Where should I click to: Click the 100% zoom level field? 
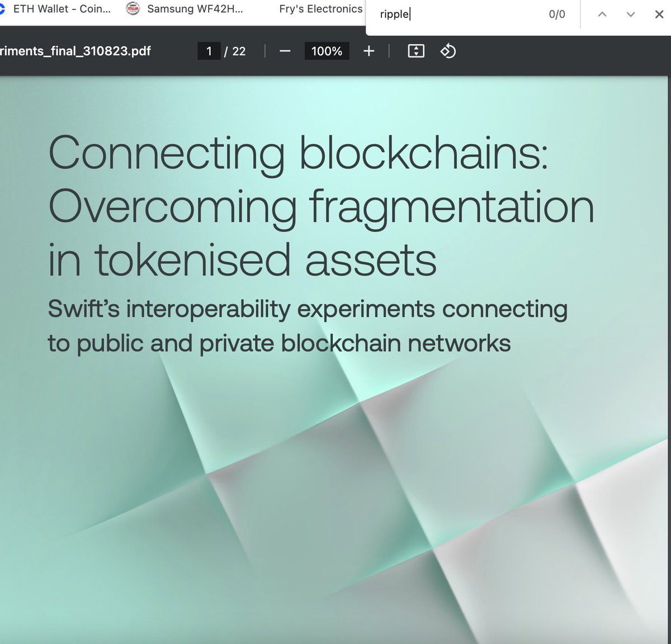(327, 51)
